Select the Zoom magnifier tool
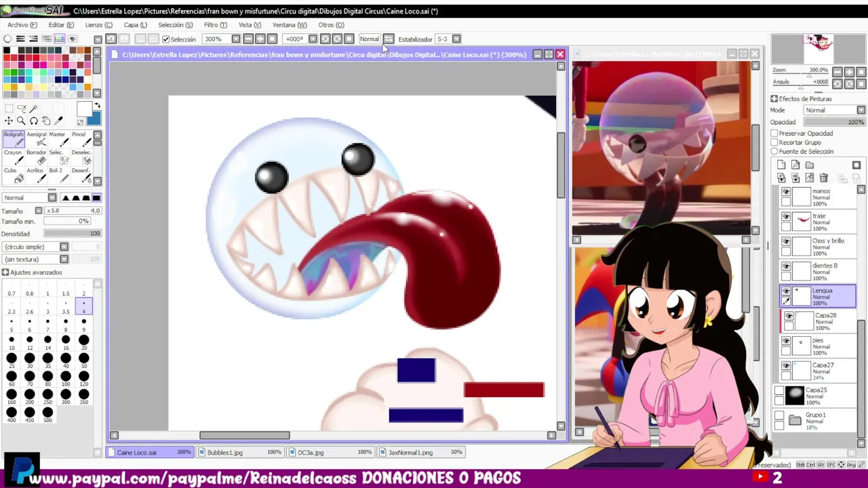 tap(21, 121)
